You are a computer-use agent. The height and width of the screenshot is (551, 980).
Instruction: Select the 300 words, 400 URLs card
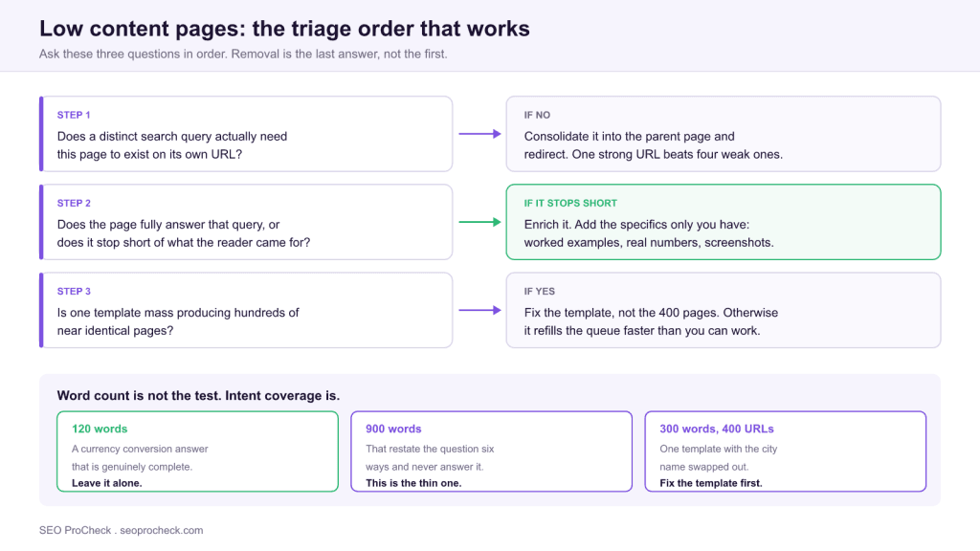click(785, 452)
